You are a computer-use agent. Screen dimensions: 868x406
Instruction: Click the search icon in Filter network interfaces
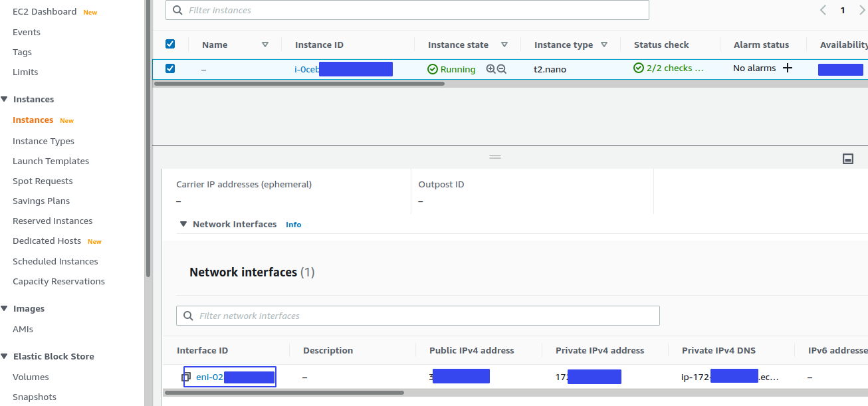pos(188,316)
